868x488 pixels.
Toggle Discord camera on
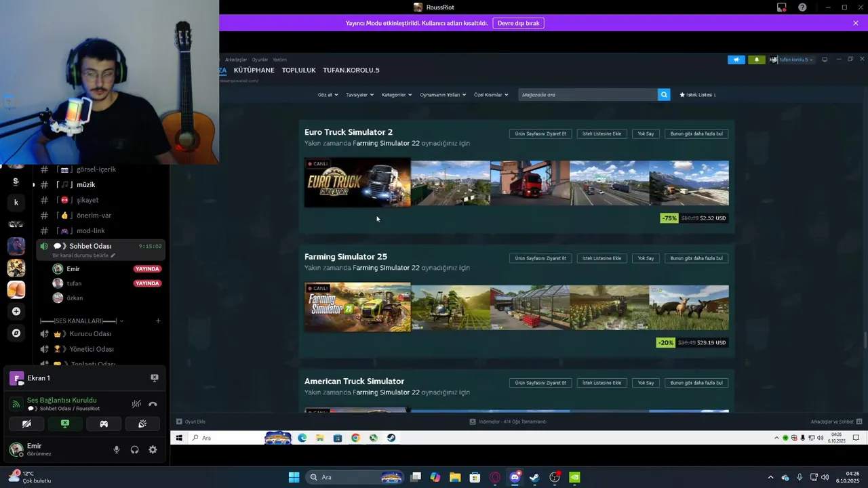pos(26,424)
